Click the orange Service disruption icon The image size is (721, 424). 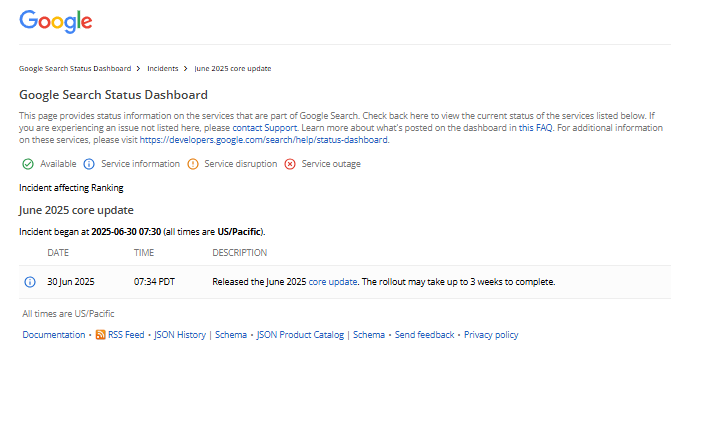click(x=193, y=164)
